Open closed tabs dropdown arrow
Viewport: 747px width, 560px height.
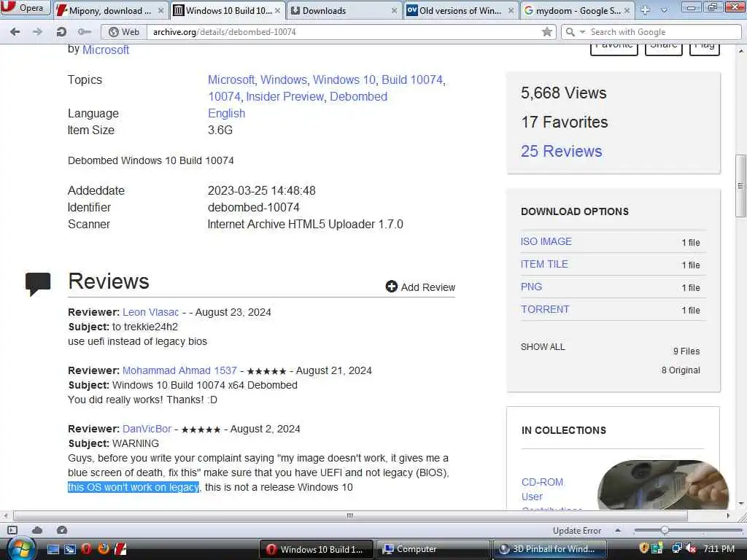point(664,10)
